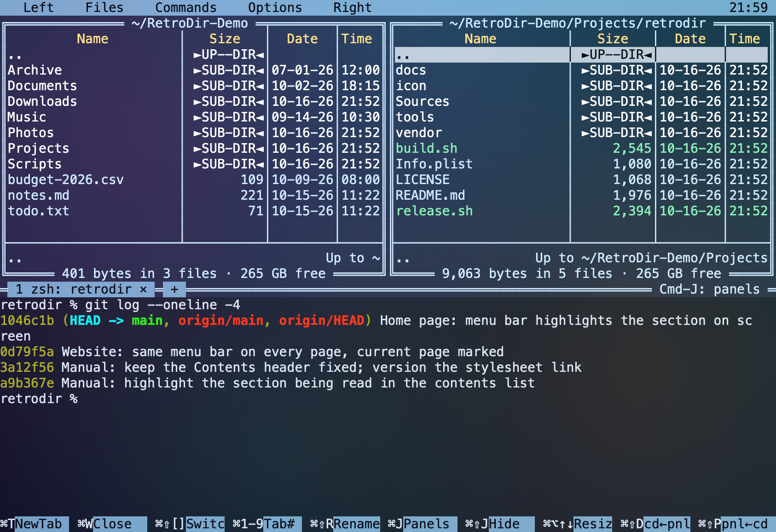Select notes.md file
The width and height of the screenshot is (776, 532).
pos(194,195)
